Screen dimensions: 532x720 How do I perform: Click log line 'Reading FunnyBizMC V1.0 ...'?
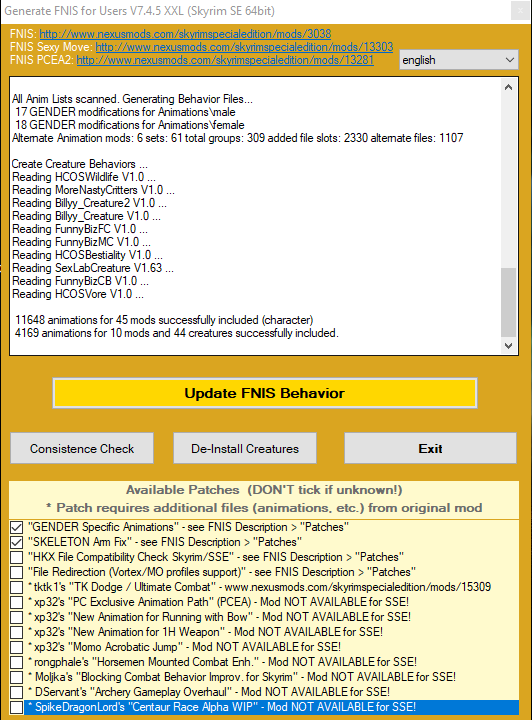tap(81, 242)
